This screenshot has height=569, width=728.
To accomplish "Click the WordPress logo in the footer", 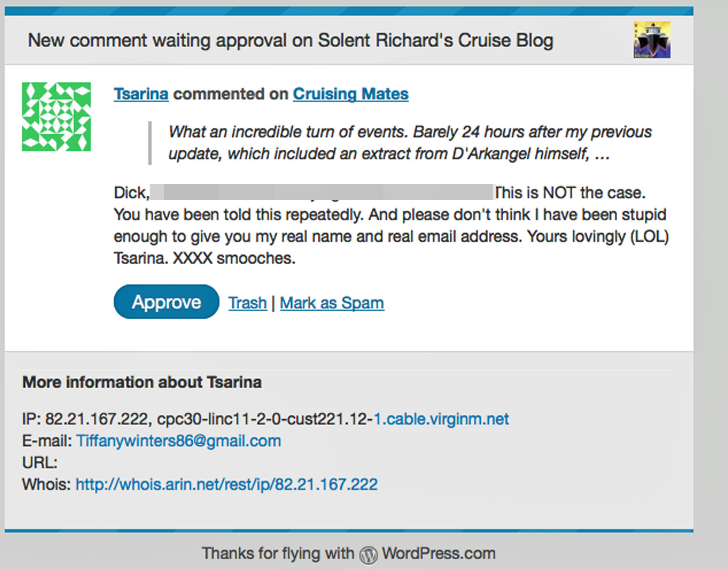I will 368,555.
